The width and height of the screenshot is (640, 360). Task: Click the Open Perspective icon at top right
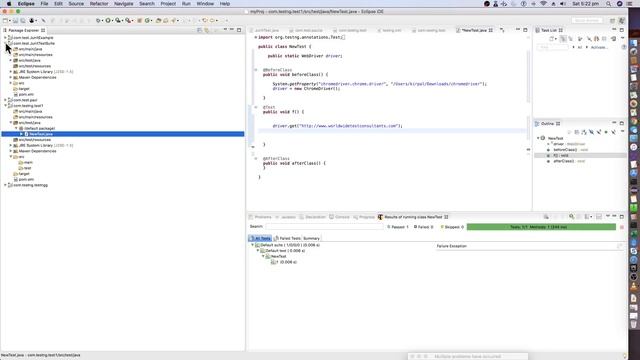coord(612,20)
